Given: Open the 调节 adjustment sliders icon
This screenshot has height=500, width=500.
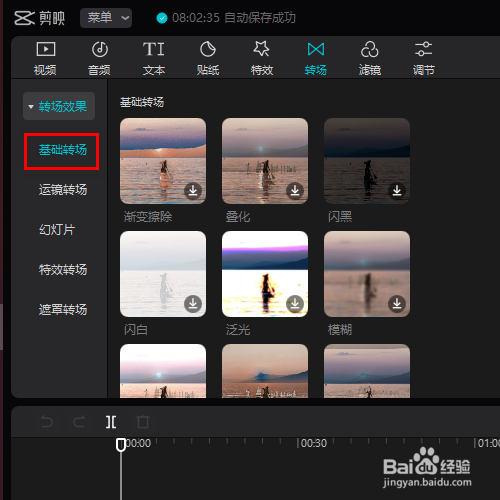Looking at the screenshot, I should coord(423,49).
